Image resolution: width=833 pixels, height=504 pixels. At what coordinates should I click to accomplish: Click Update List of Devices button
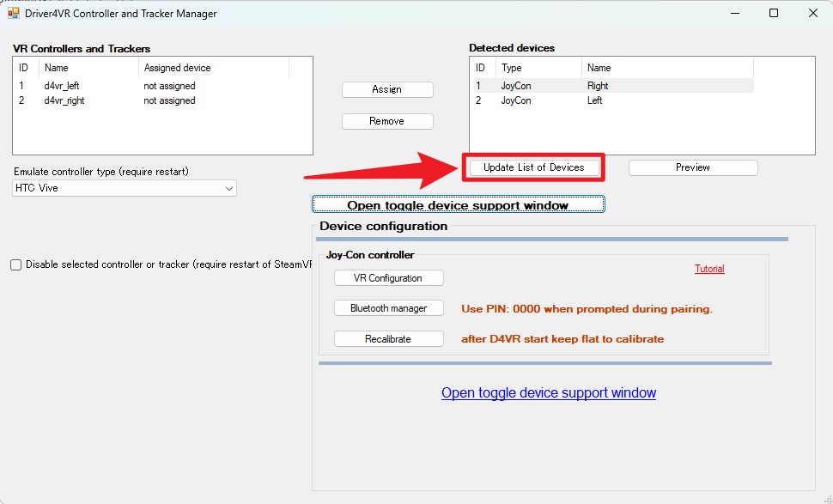pos(534,167)
